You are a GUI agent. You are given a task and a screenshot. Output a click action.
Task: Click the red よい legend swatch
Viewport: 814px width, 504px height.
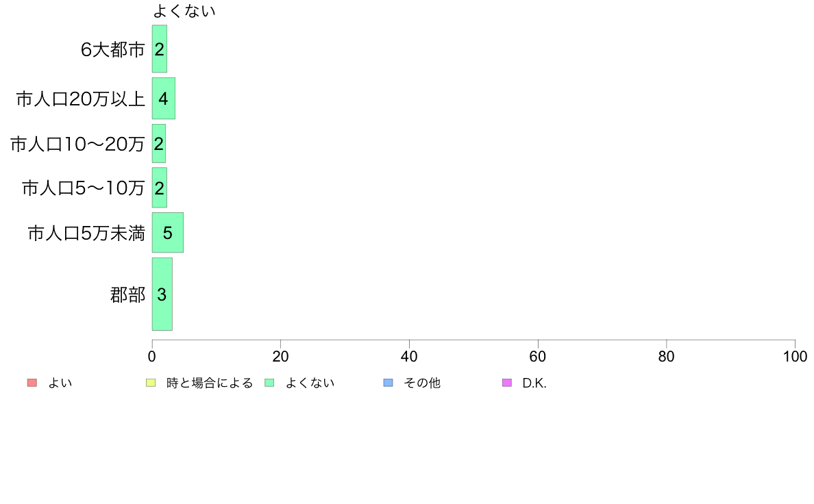pos(32,383)
